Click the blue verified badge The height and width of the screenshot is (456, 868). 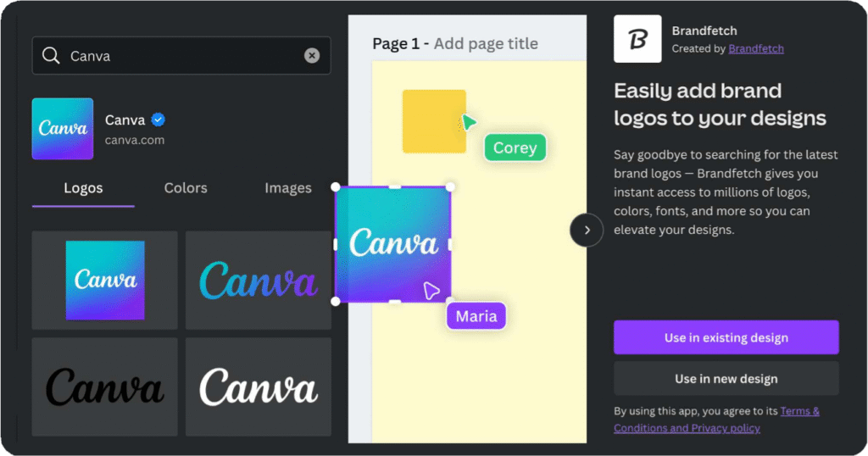(x=158, y=120)
